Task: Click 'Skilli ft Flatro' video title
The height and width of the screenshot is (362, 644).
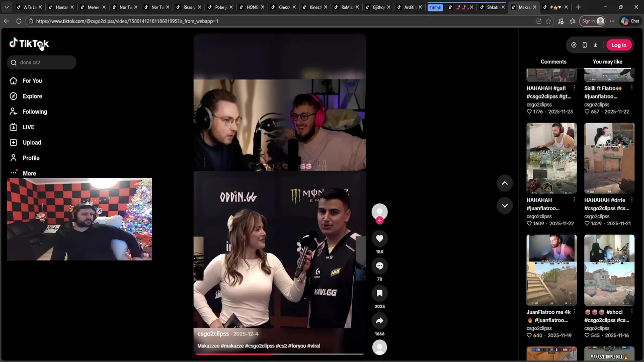Action: (603, 92)
